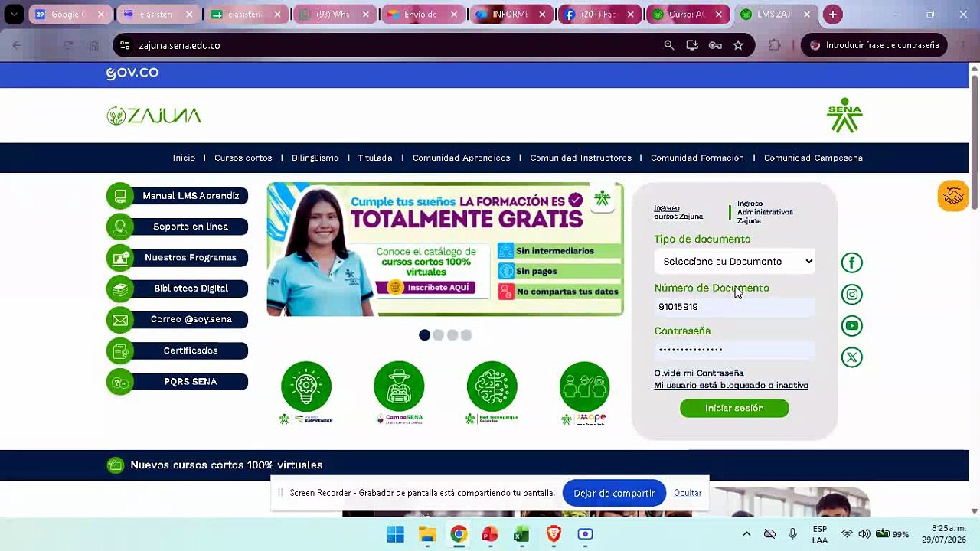Open Brave browser from the taskbar
The image size is (980, 551).
click(554, 534)
